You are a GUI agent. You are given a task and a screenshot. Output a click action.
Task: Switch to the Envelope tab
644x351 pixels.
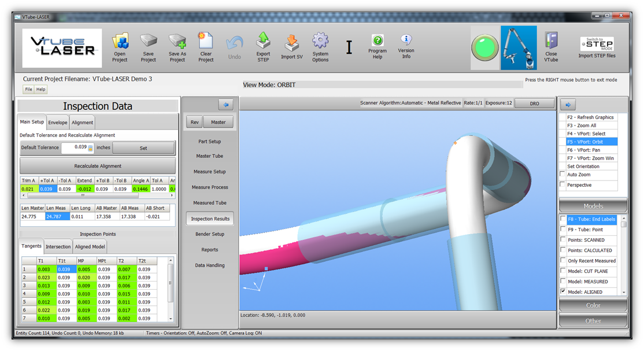[x=58, y=122]
